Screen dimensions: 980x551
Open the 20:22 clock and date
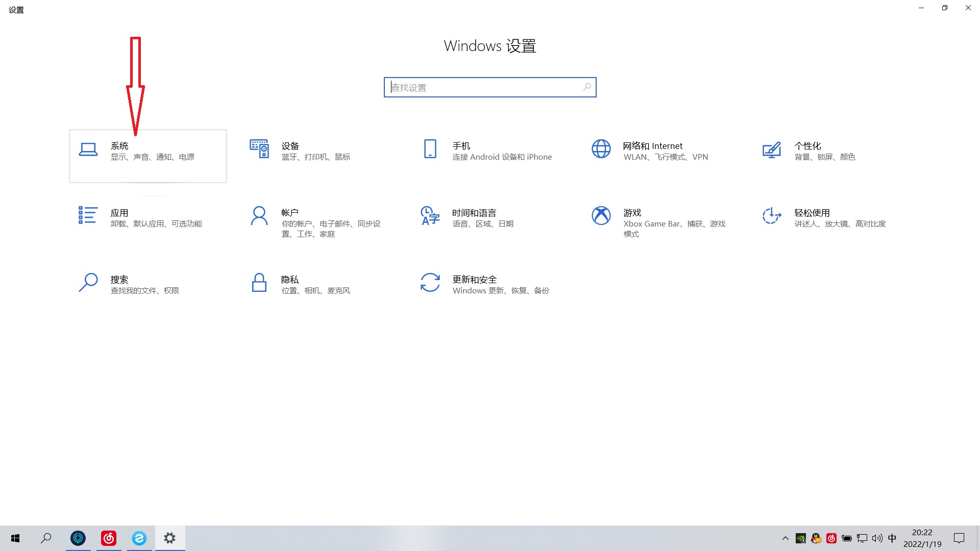point(922,538)
